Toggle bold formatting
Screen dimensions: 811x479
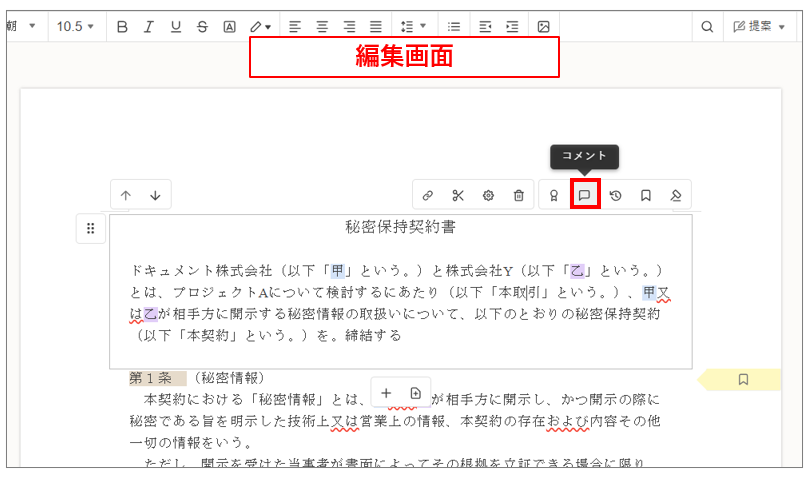pos(122,26)
